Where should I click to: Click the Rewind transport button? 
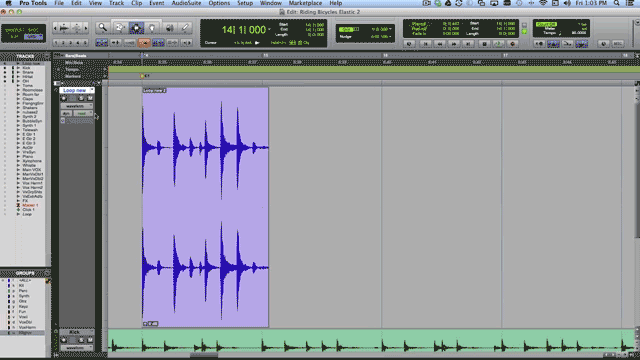440,44
